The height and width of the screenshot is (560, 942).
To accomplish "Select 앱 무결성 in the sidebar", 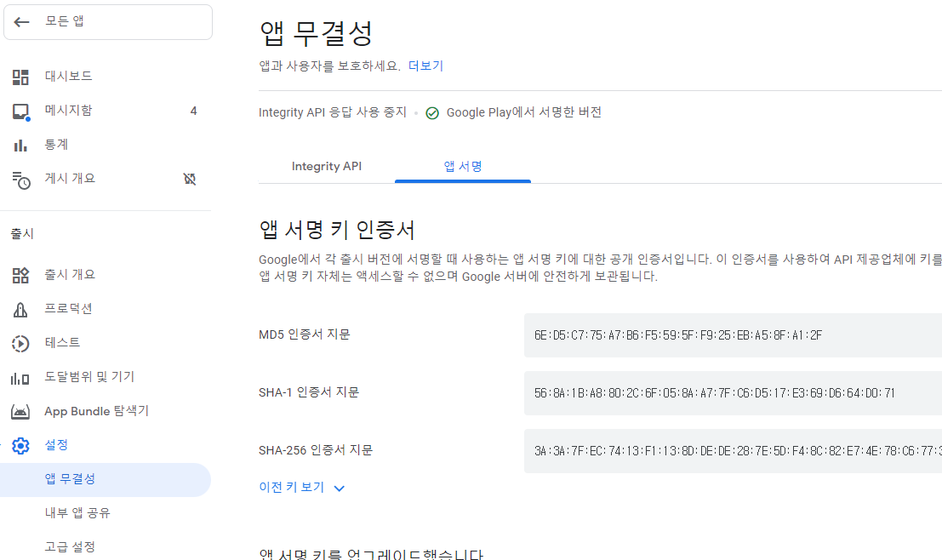I will pos(106,479).
